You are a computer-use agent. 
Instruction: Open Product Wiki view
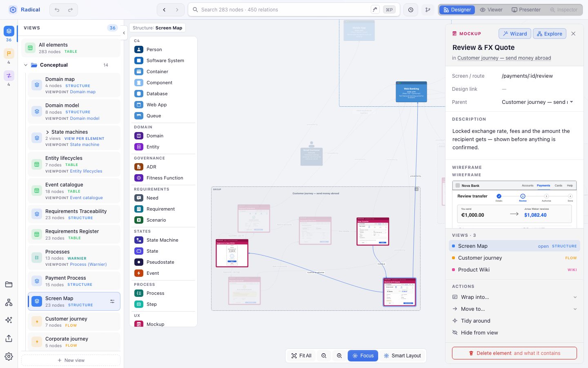[x=514, y=270]
